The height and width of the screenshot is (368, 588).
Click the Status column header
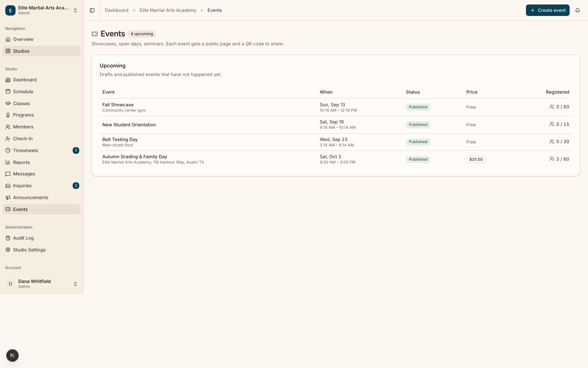point(413,92)
